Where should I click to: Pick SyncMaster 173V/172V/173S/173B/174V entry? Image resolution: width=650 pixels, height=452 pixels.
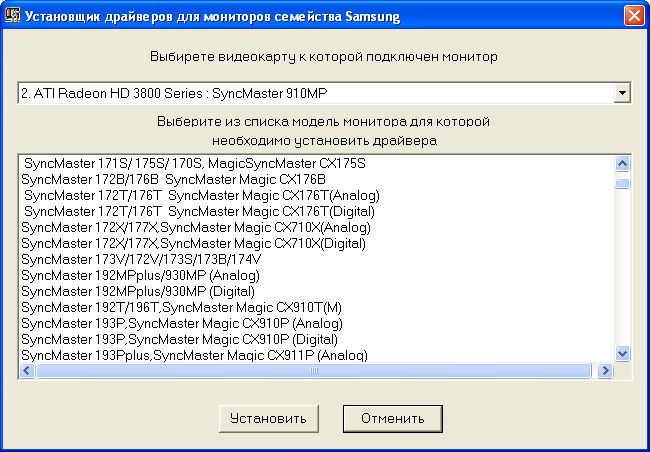[141, 259]
